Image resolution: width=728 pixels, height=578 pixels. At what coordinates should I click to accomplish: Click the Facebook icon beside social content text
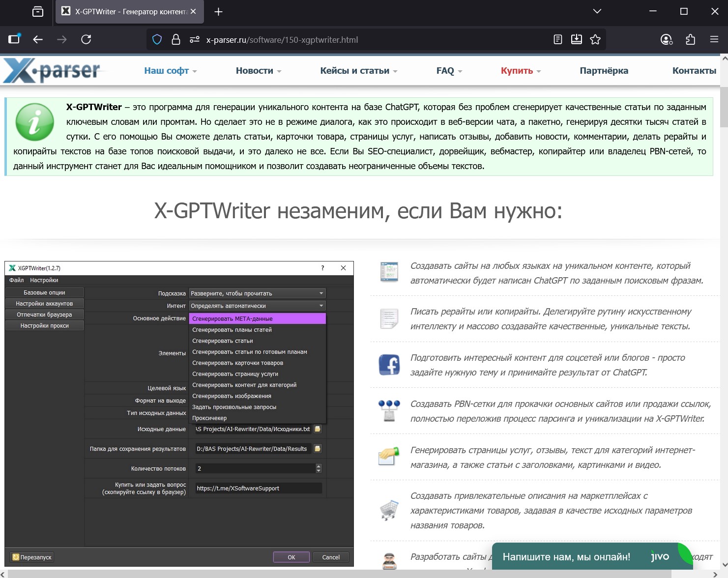click(389, 365)
